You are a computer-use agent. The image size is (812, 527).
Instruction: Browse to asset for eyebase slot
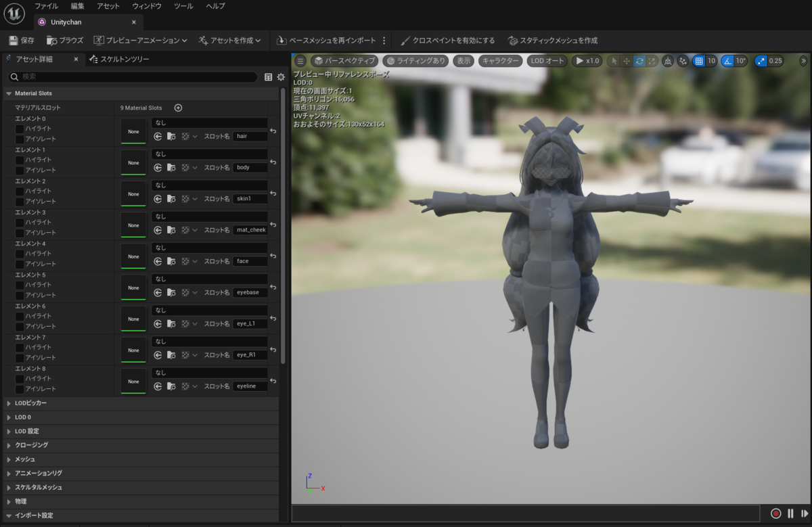pyautogui.click(x=171, y=292)
